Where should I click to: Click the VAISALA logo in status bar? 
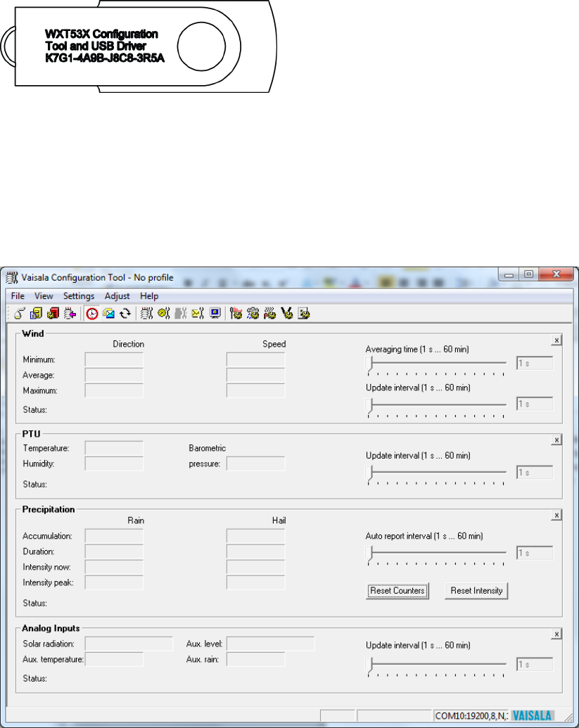point(532,715)
